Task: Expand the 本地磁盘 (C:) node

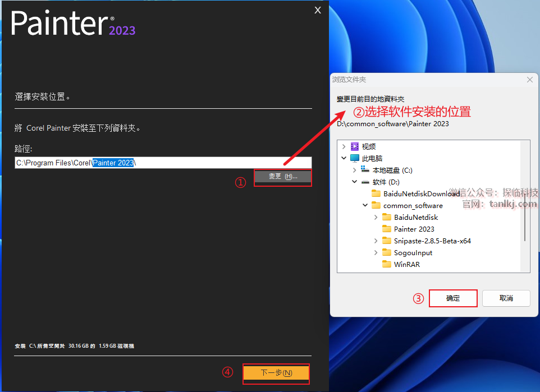Action: click(x=354, y=170)
